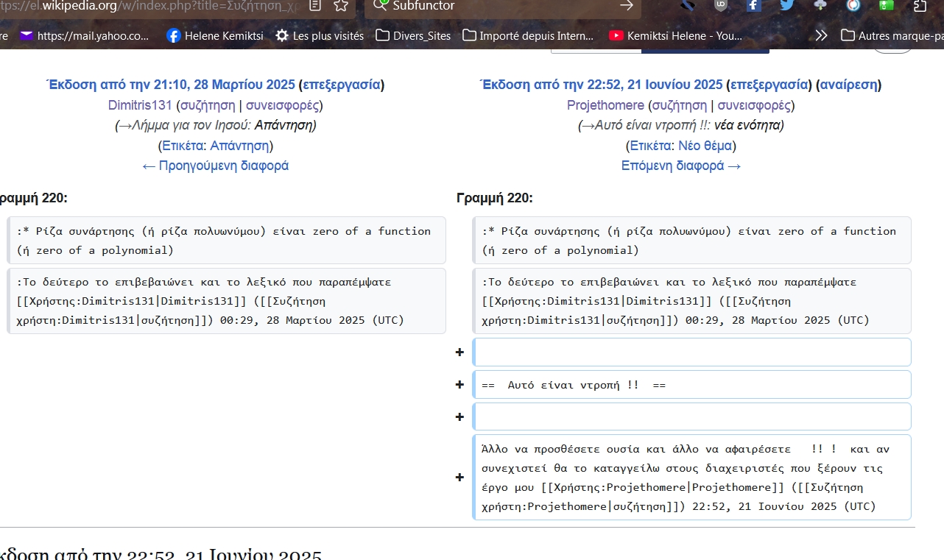Click the αναίρεση (undo) link

[849, 85]
